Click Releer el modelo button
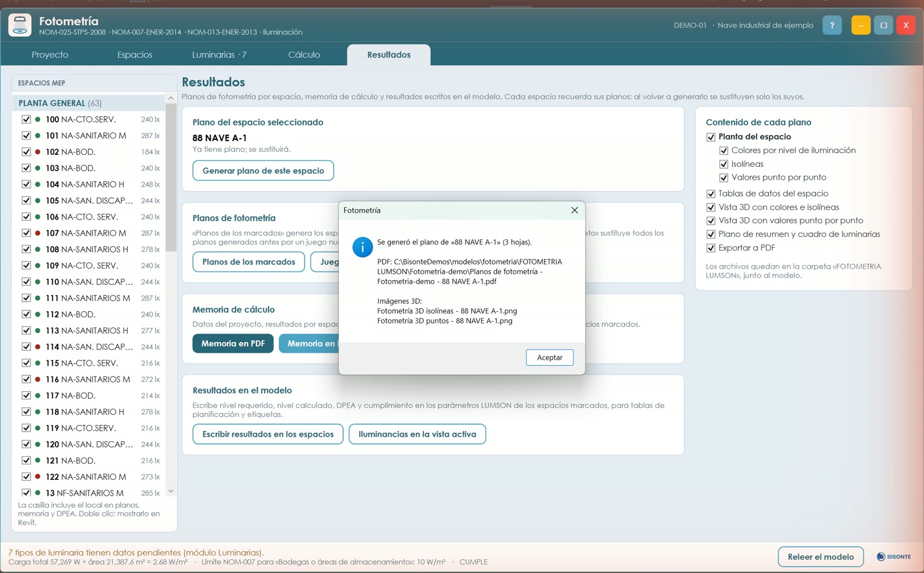This screenshot has height=573, width=924. [x=821, y=557]
